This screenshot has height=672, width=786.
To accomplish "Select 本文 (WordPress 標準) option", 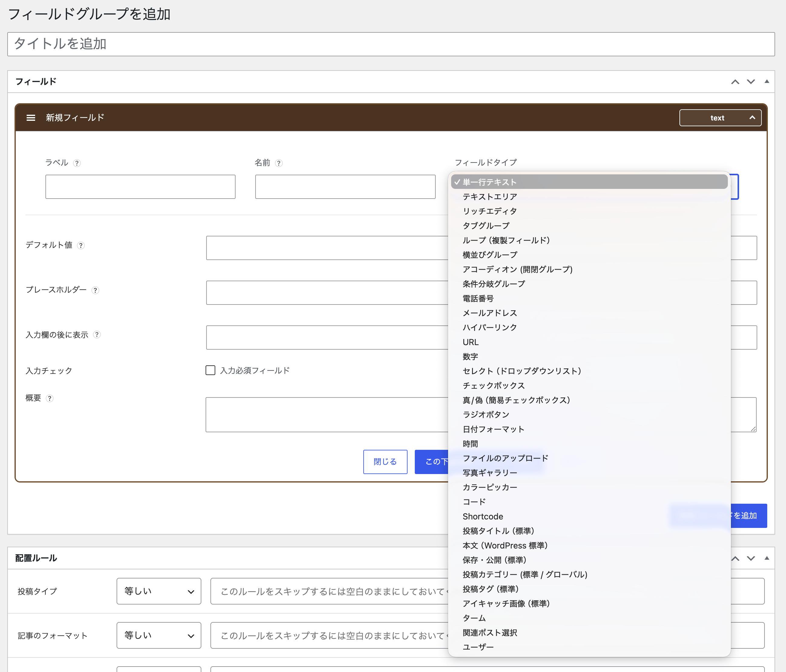I will pyautogui.click(x=589, y=545).
